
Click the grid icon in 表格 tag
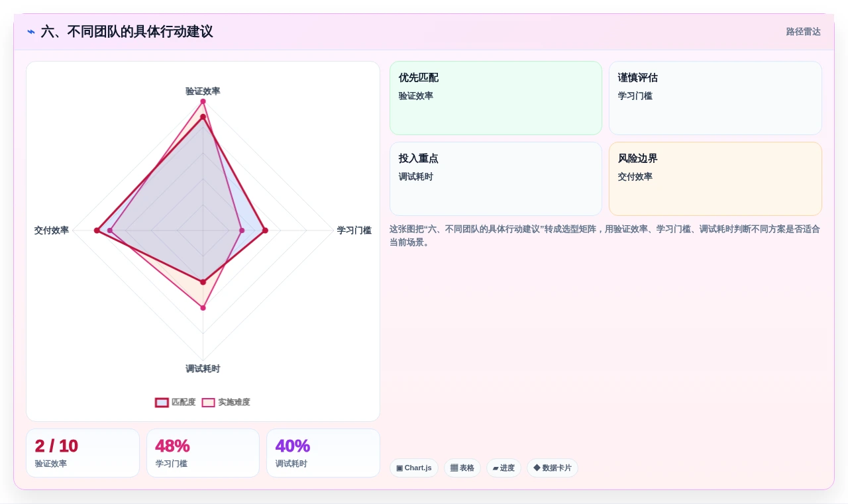point(454,468)
